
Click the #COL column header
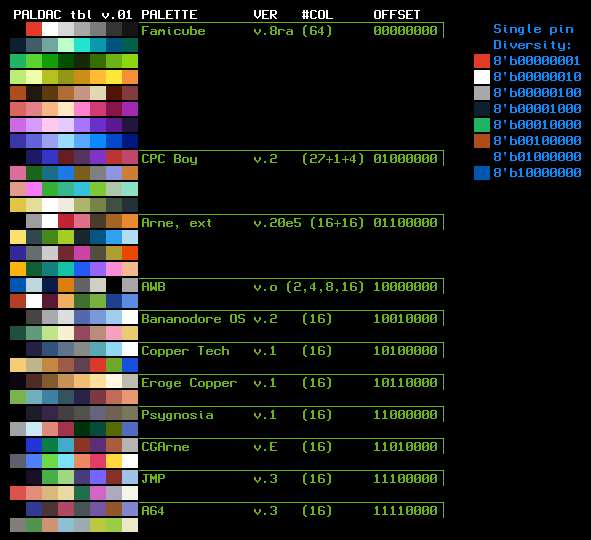tap(317, 15)
